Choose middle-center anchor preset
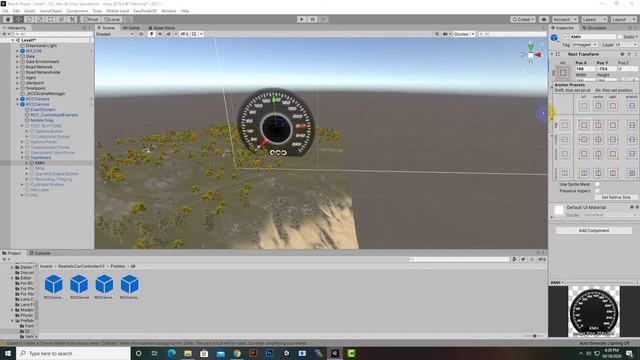The image size is (640, 360). 598,140
